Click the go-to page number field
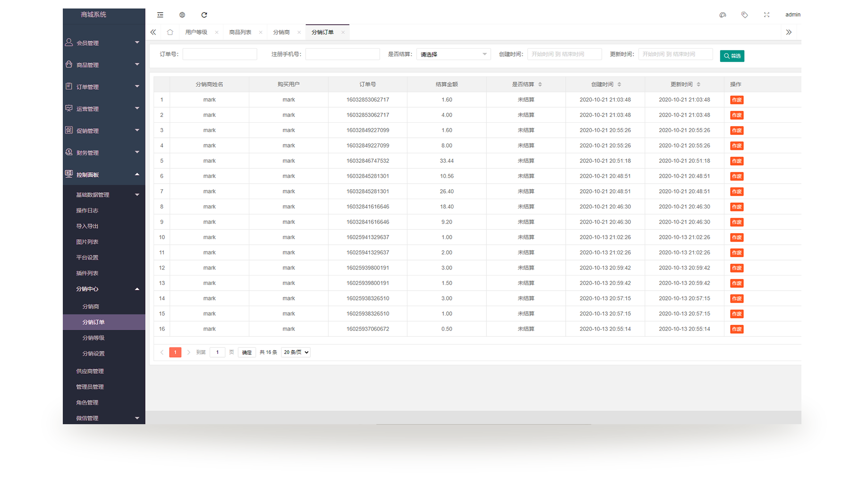Screen dimensions: 868x486 tap(217, 352)
